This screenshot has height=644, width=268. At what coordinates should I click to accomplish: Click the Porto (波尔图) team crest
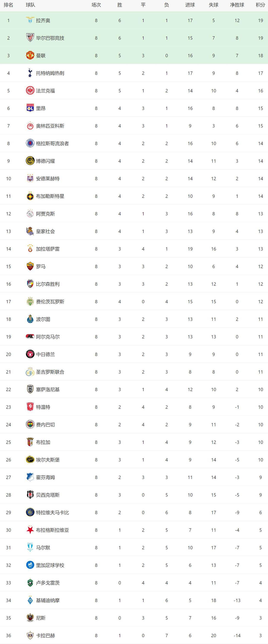pyautogui.click(x=30, y=319)
